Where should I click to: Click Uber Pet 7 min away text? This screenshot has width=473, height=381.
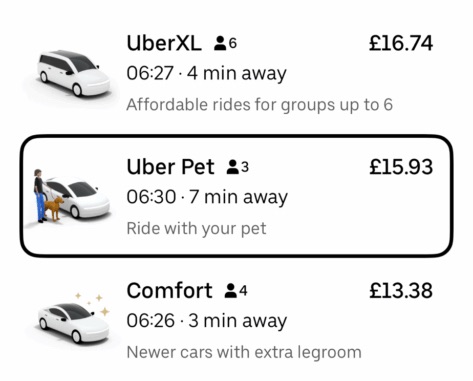click(238, 197)
